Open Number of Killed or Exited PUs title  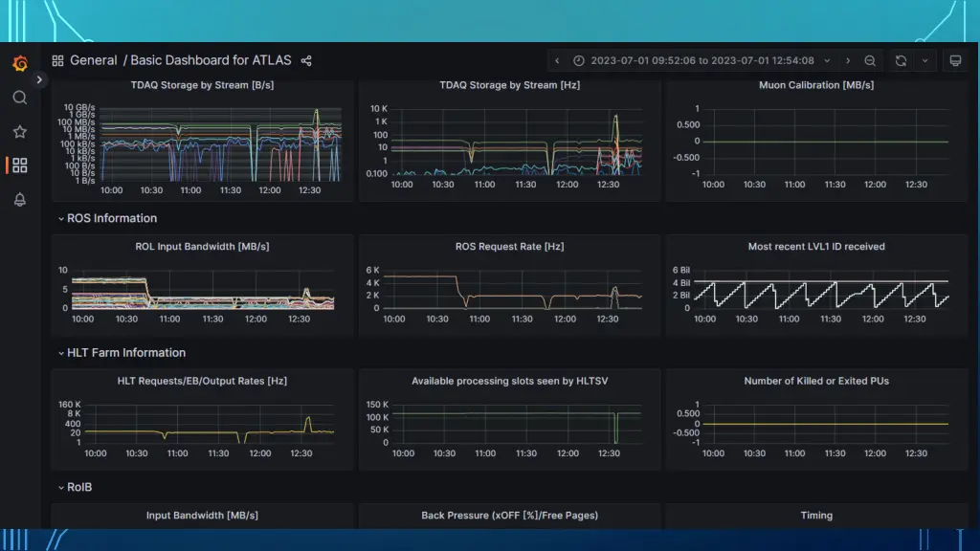pos(816,381)
